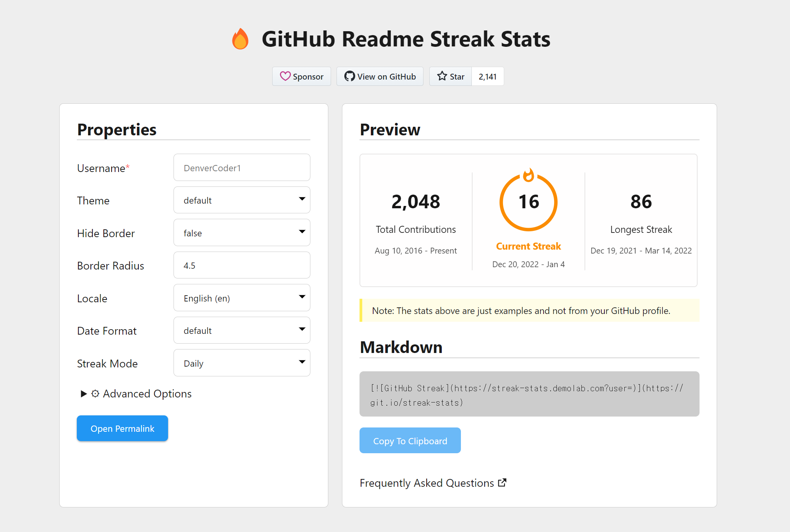Click the flame logo icon in header

[240, 39]
